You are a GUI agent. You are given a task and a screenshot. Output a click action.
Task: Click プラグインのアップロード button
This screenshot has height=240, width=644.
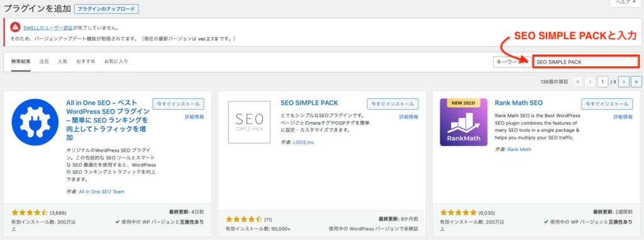coord(107,9)
